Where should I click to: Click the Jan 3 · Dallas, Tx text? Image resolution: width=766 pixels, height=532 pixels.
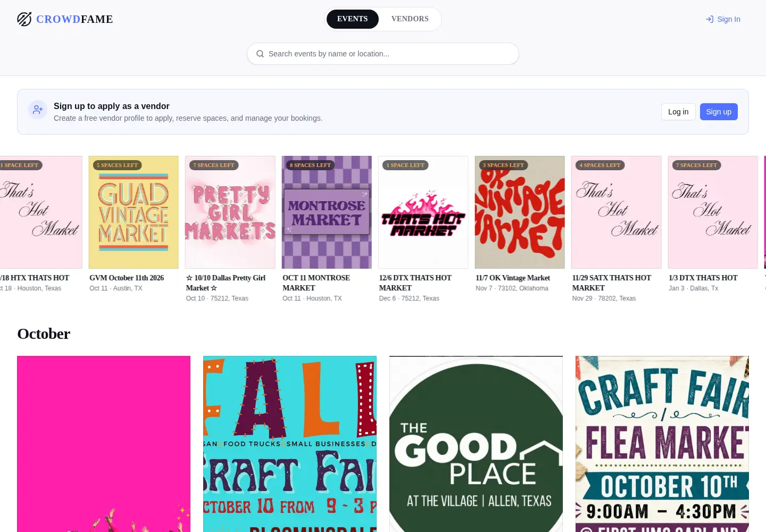tap(693, 288)
